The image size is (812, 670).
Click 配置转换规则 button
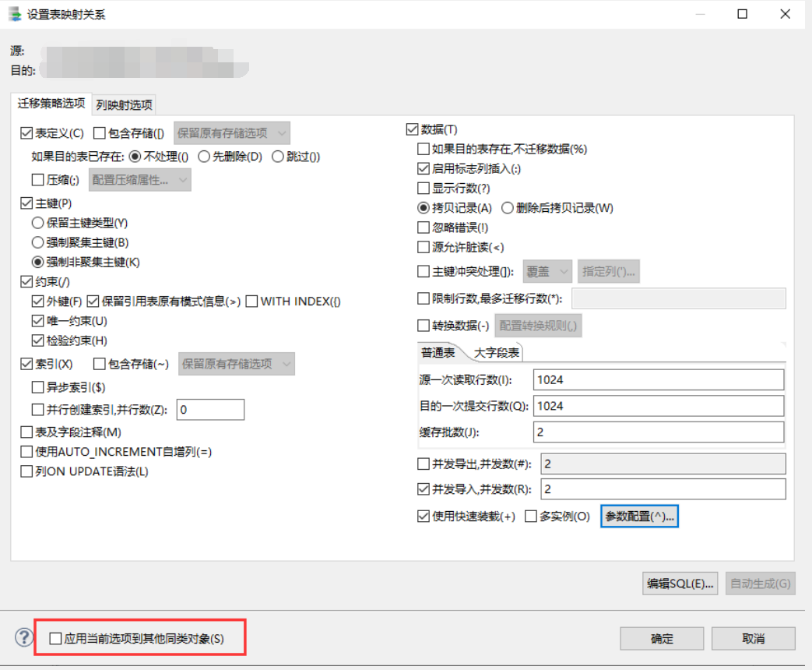pyautogui.click(x=538, y=326)
